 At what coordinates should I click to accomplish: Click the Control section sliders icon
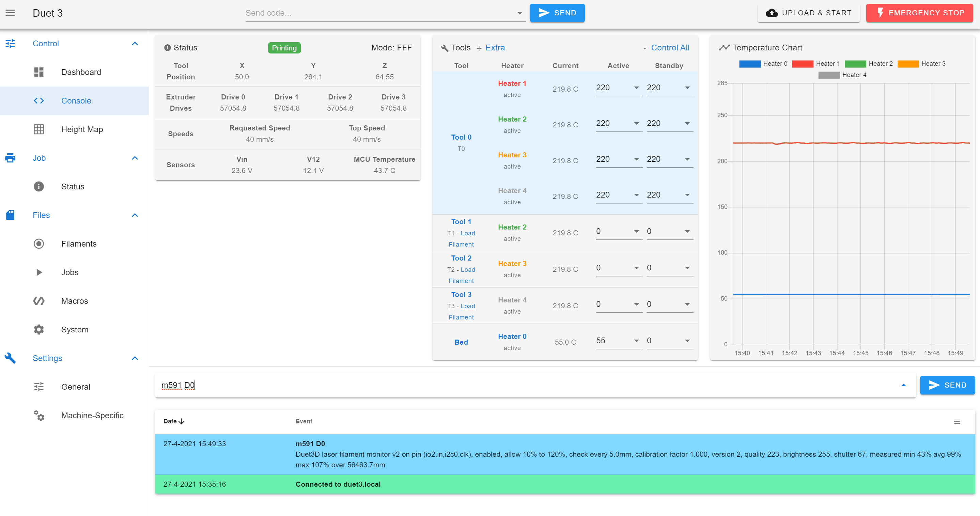click(x=10, y=43)
